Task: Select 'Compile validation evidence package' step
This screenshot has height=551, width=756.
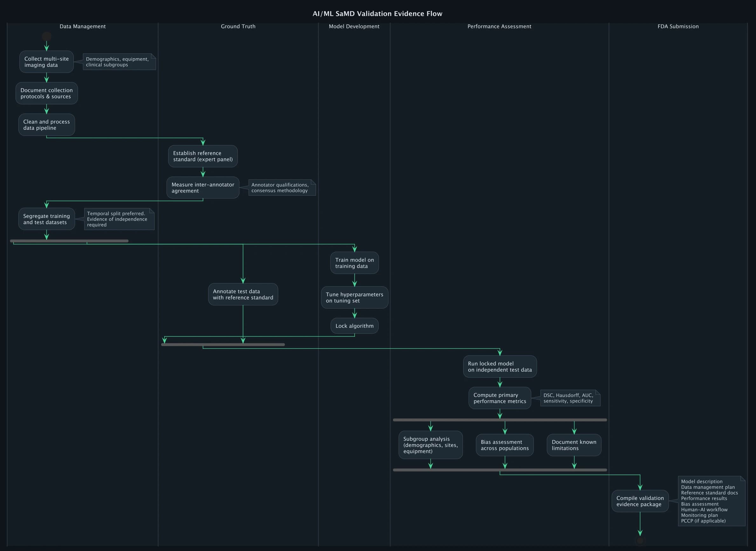Action: [640, 501]
